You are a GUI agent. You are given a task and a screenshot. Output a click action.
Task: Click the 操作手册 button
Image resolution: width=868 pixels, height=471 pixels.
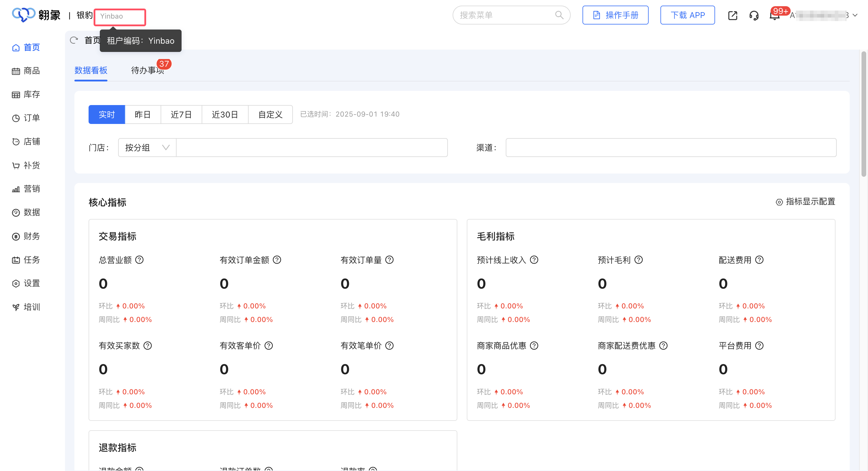[x=615, y=15]
